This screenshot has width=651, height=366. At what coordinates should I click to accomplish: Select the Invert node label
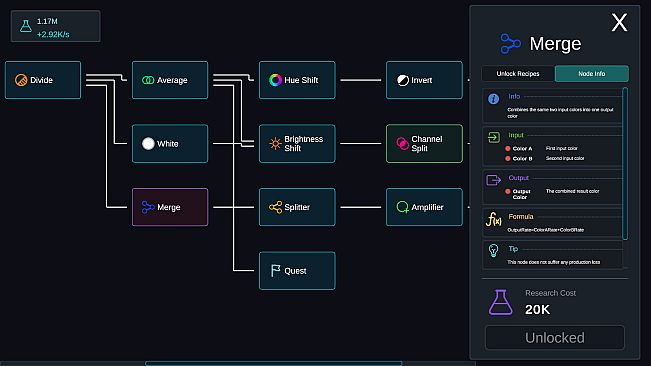(422, 80)
